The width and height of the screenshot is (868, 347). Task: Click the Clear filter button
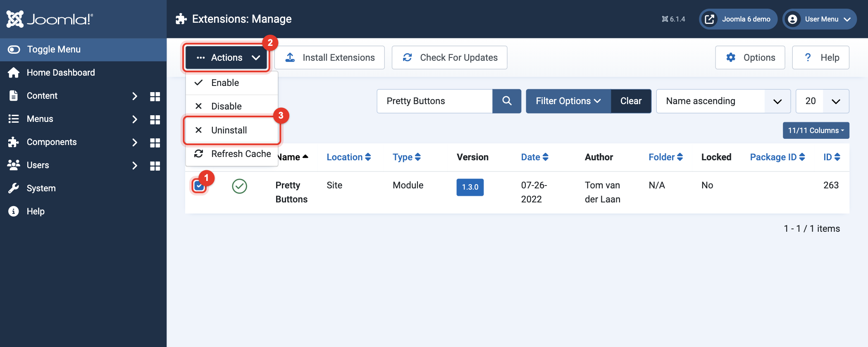(631, 101)
